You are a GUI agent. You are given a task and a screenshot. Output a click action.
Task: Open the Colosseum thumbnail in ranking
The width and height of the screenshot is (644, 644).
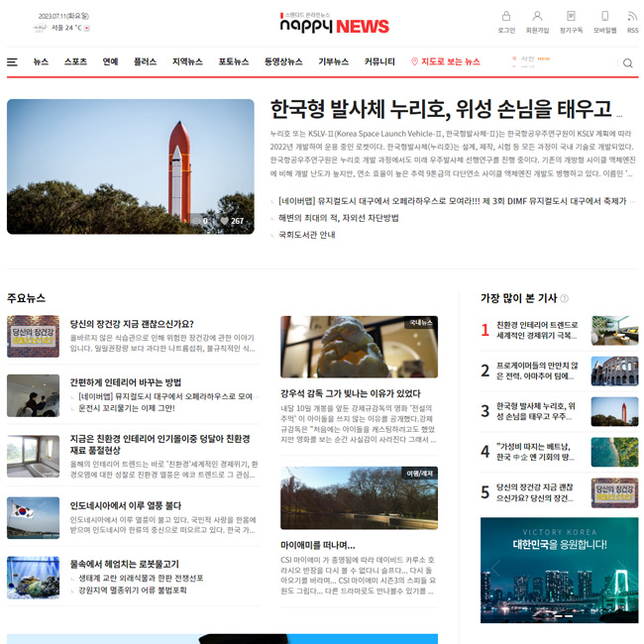[615, 372]
